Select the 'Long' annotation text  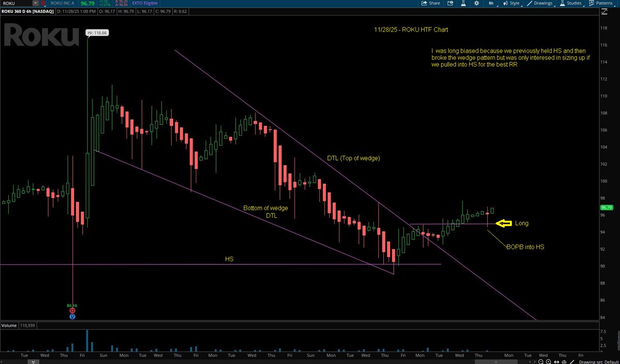click(522, 223)
